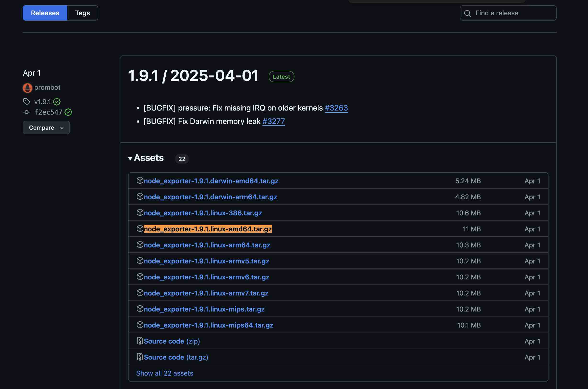This screenshot has height=389, width=588.
Task: Click the package icon for darwin-amd64 asset
Action: tap(140, 181)
